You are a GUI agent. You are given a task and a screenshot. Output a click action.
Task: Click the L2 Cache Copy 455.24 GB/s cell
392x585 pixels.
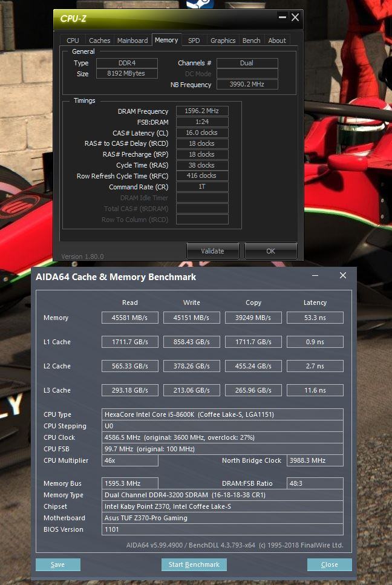253,366
